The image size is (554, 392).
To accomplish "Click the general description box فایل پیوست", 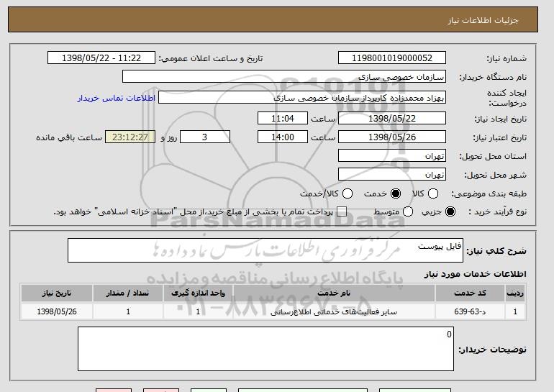I will [x=265, y=250].
